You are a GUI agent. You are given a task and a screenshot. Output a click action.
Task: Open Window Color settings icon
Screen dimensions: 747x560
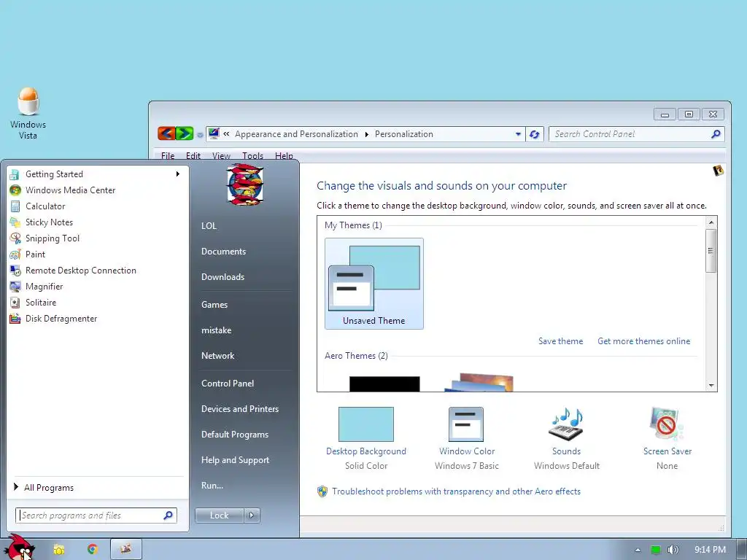(x=466, y=424)
